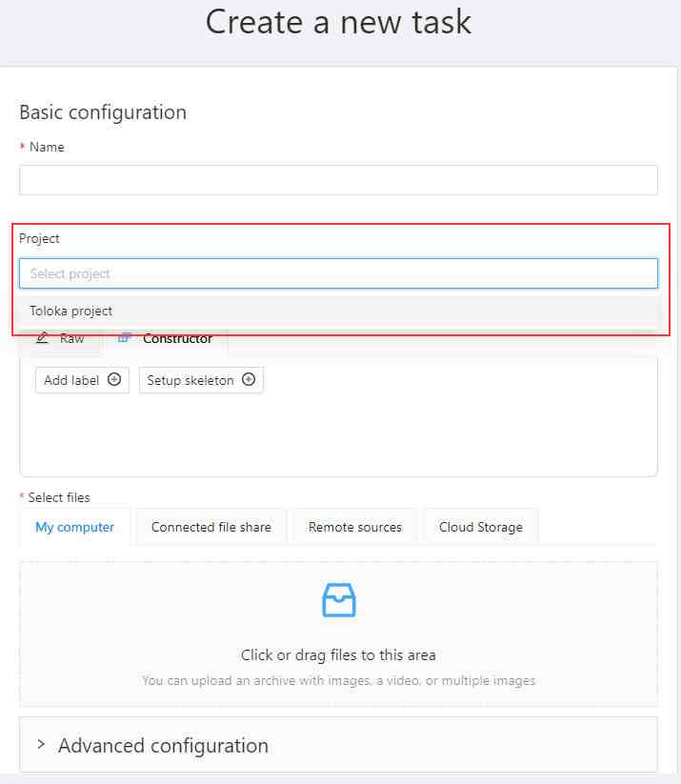Viewport: 681px width, 784px height.
Task: Click the upload archive hint text
Action: coord(338,681)
